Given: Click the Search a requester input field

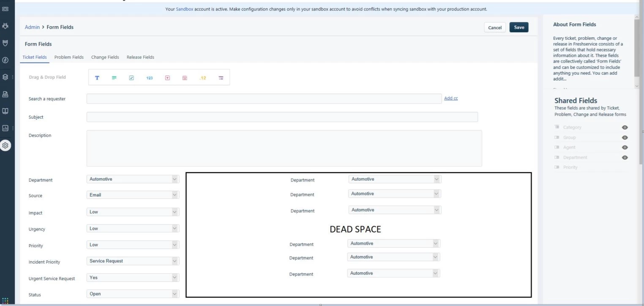Looking at the screenshot, I should pyautogui.click(x=264, y=99).
